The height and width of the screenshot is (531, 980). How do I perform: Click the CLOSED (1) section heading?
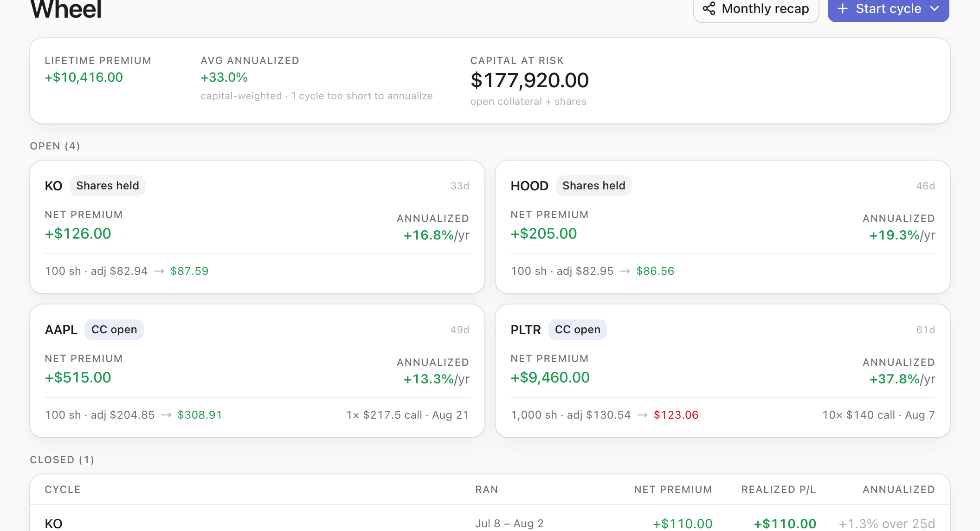click(62, 460)
